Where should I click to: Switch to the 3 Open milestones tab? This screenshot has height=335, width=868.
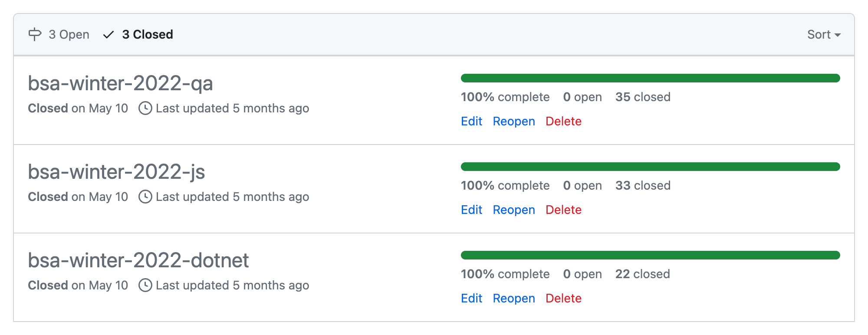tap(69, 34)
